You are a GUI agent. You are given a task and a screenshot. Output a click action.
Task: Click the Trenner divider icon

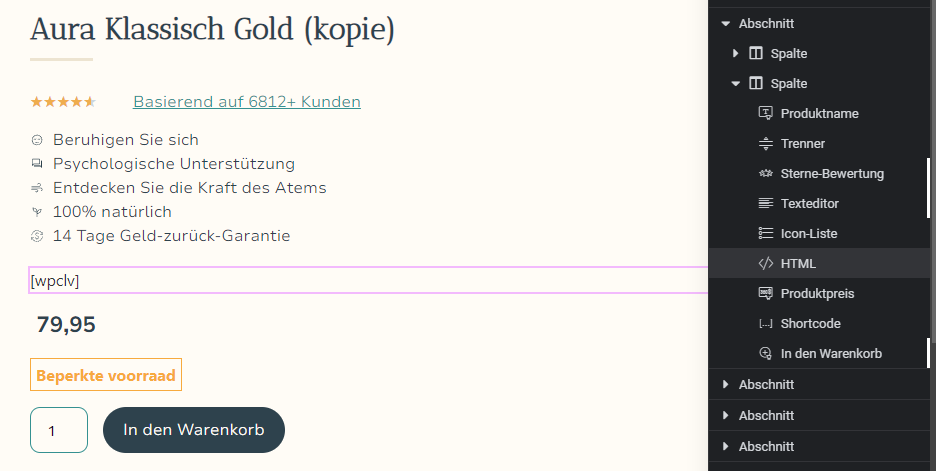(766, 143)
